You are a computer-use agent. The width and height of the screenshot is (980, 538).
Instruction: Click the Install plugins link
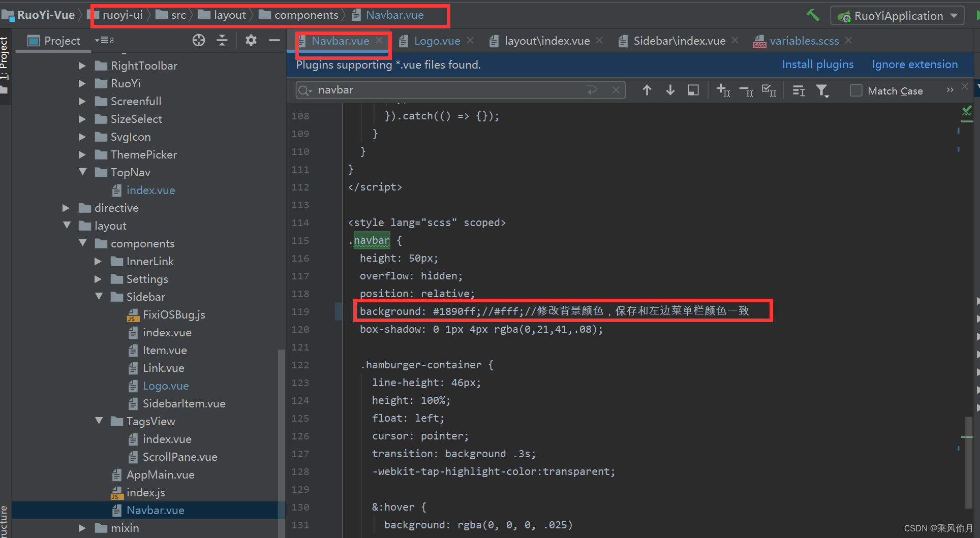817,65
